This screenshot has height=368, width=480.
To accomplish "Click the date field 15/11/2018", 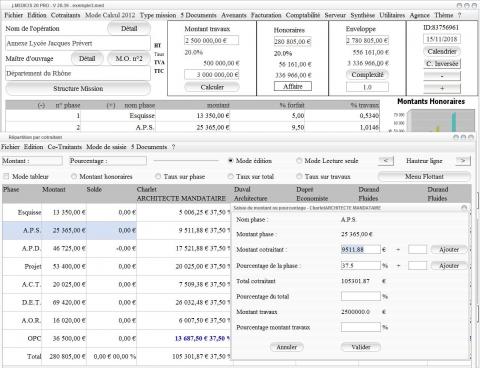I will click(x=442, y=39).
